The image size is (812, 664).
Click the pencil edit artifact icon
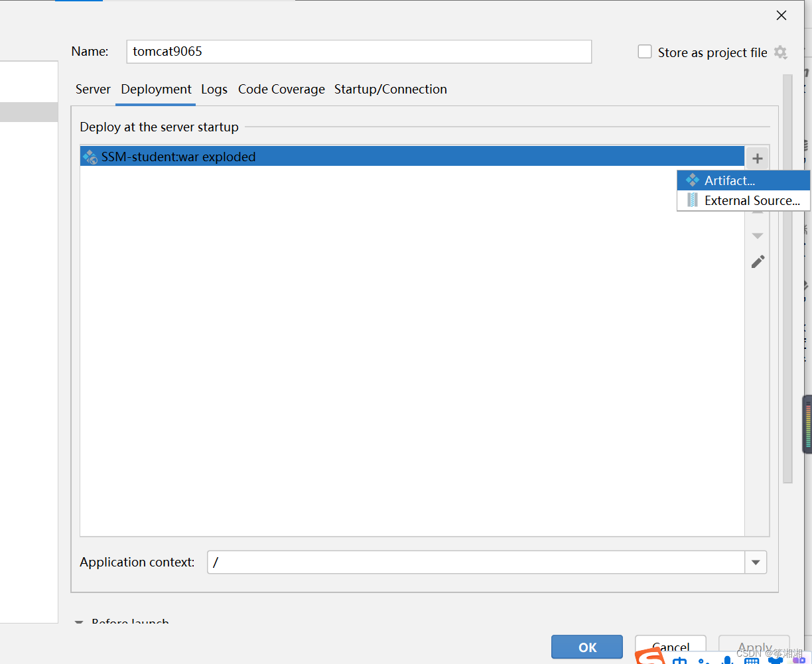(758, 261)
